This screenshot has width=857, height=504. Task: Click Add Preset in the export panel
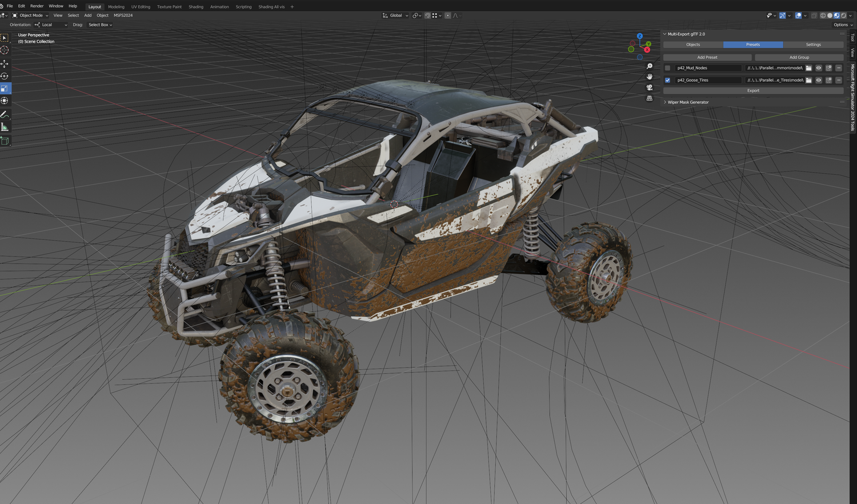pyautogui.click(x=707, y=57)
